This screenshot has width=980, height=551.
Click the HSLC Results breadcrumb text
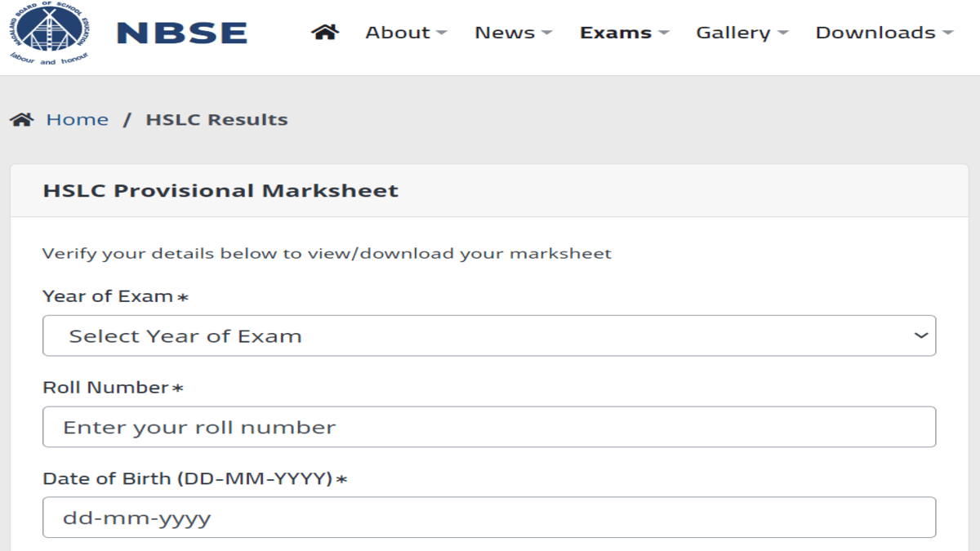pyautogui.click(x=216, y=120)
